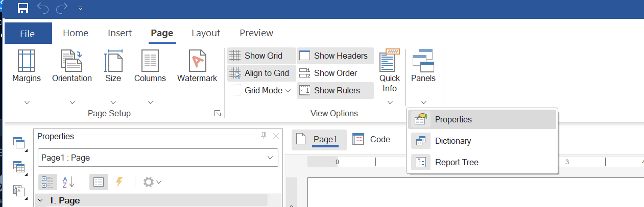Select the Page1 designer tab
Viewport: 644px width, 207px height.
tap(319, 140)
